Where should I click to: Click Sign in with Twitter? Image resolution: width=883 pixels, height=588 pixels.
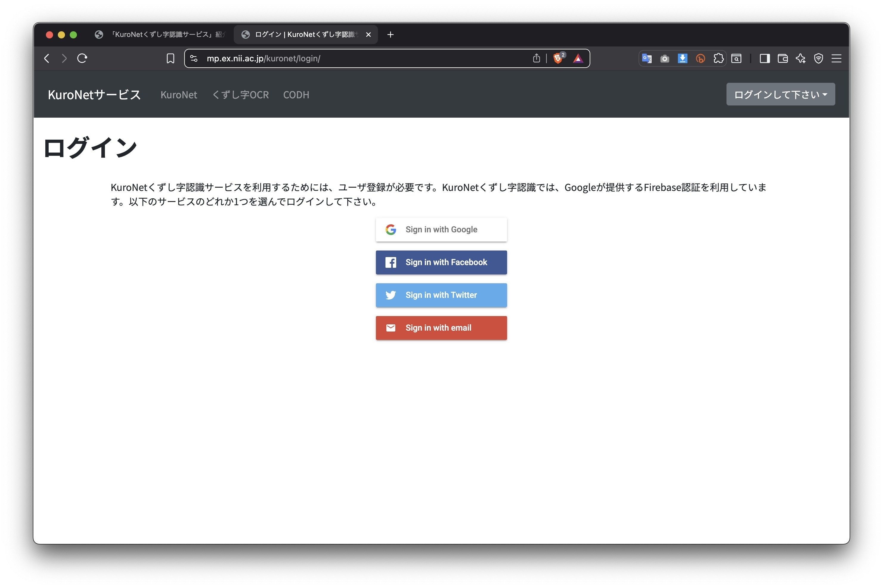441,295
